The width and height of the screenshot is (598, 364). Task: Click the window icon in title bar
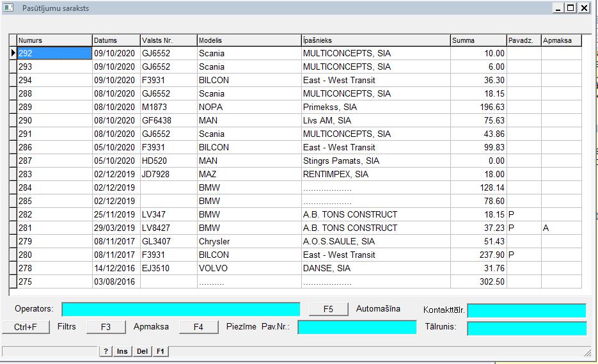click(x=8, y=8)
